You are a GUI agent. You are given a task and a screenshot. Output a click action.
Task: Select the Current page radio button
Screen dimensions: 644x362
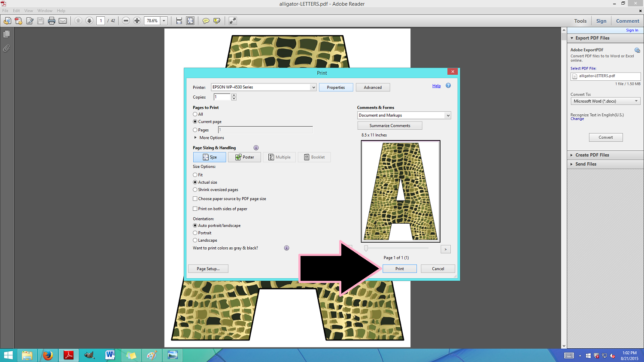point(195,122)
